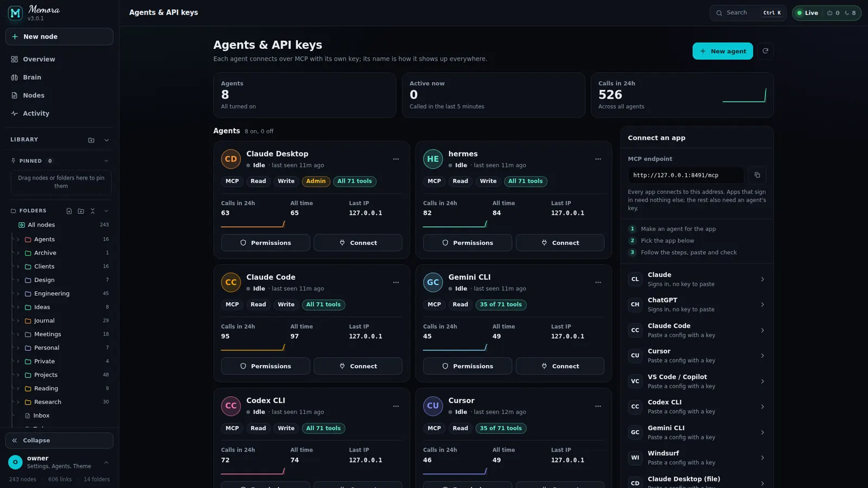Connect the Claude Code agent
Screen dimensions: 868x488
(x=358, y=366)
